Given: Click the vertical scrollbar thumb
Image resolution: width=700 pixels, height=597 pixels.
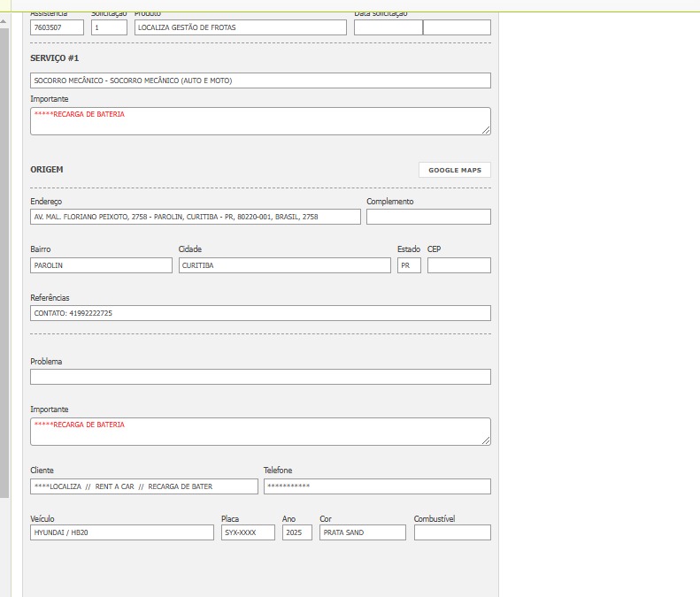Looking at the screenshot, I should (x=4, y=264).
